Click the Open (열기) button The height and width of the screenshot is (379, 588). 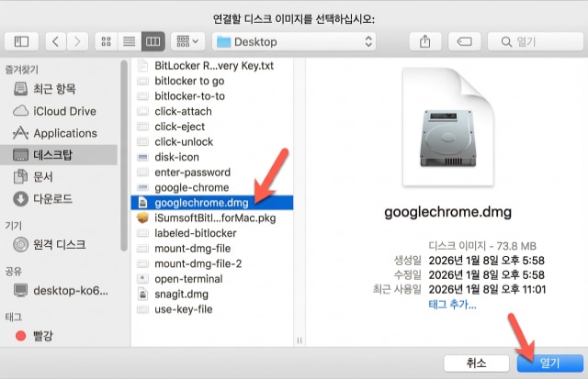[x=549, y=362]
